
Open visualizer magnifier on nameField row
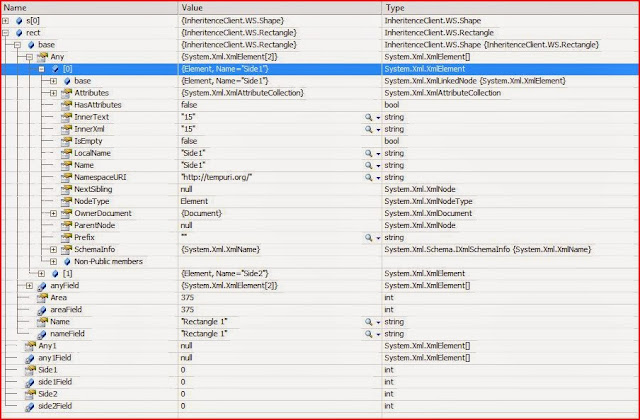369,334
